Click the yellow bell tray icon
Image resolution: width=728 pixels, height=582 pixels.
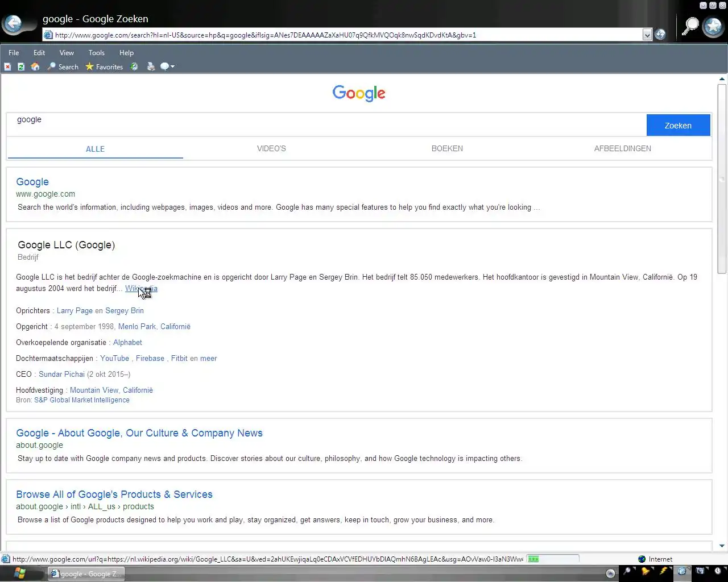coord(646,571)
